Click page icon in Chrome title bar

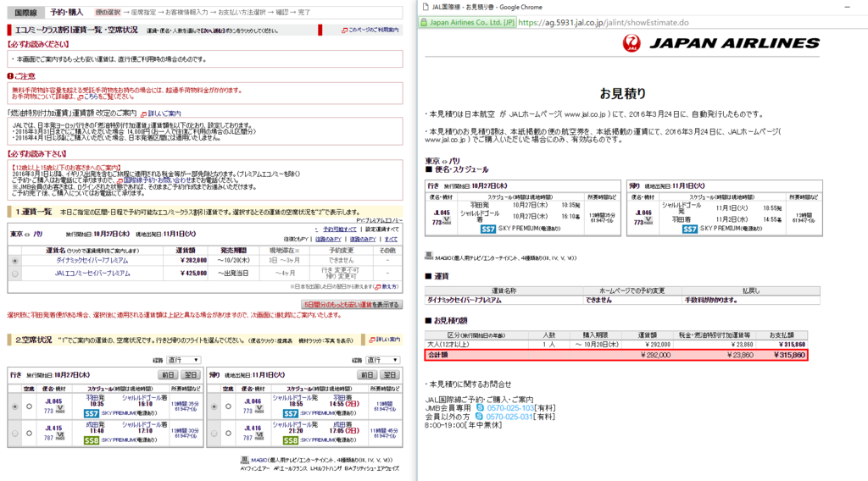pos(426,7)
